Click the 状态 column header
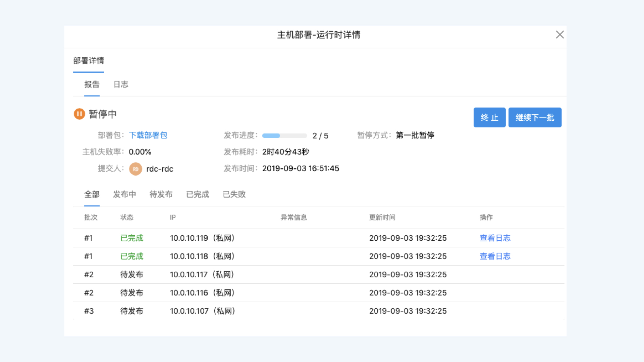 [x=127, y=218]
